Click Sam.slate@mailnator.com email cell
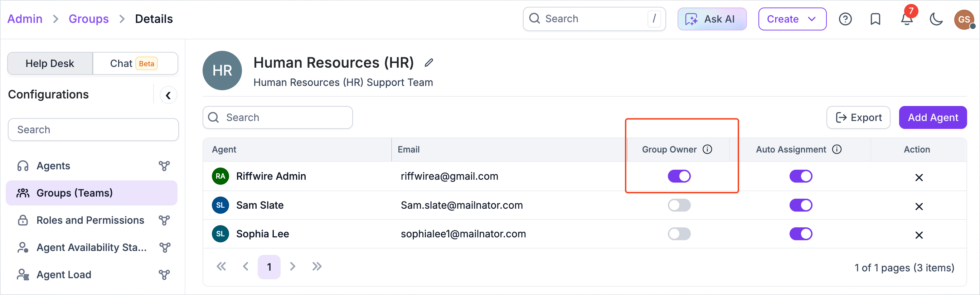This screenshot has width=980, height=295. tap(461, 205)
